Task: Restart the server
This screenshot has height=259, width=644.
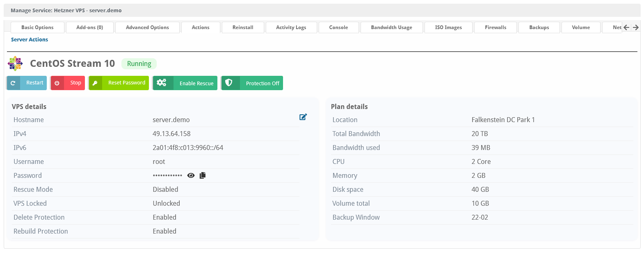Action: pos(27,83)
